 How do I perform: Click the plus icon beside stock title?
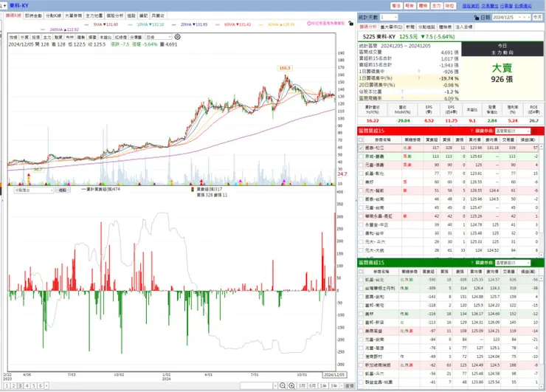point(4,6)
